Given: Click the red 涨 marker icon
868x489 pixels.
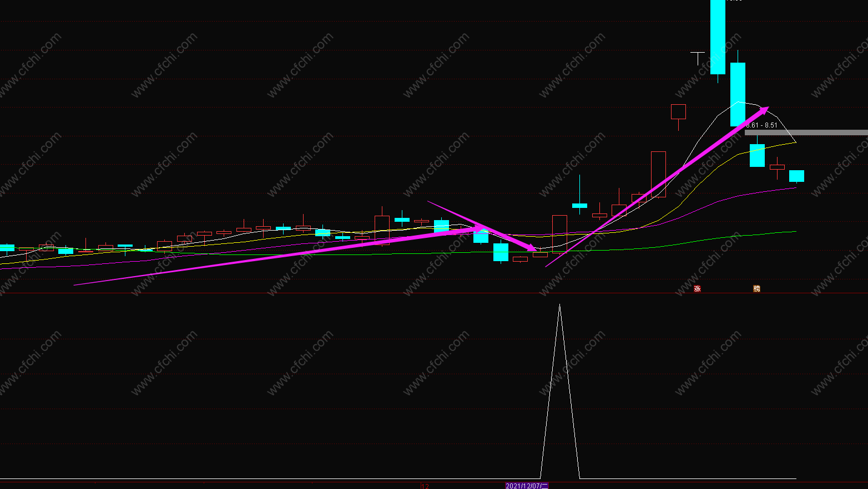Looking at the screenshot, I should (x=697, y=289).
